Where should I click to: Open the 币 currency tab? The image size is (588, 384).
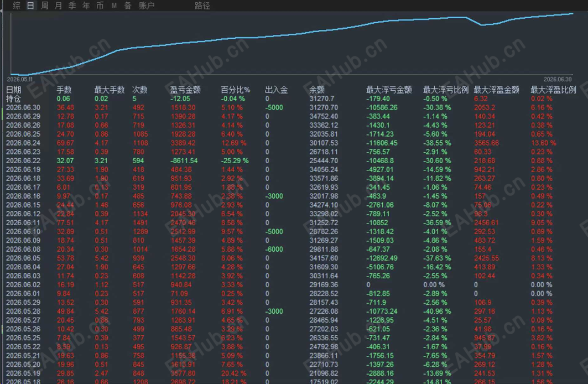tap(100, 6)
